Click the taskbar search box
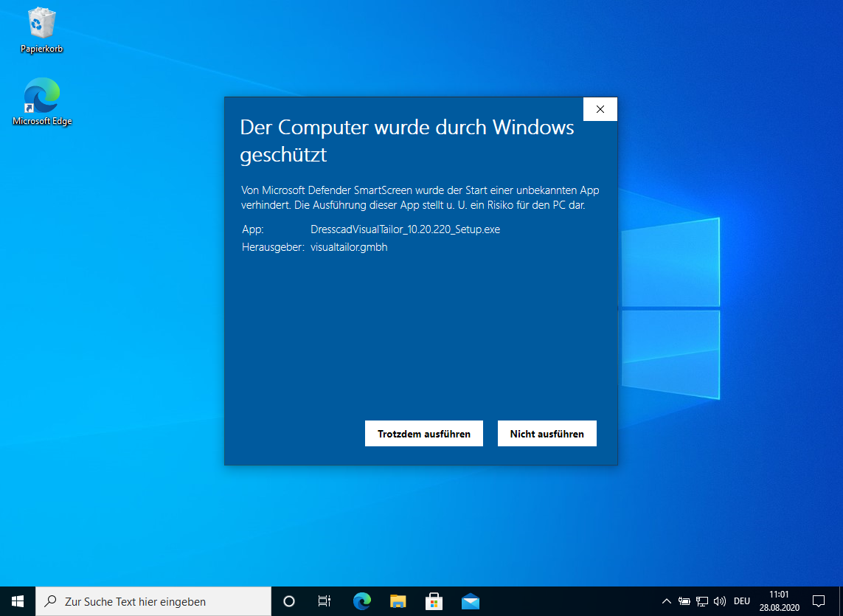Image resolution: width=843 pixels, height=616 pixels. [x=153, y=601]
